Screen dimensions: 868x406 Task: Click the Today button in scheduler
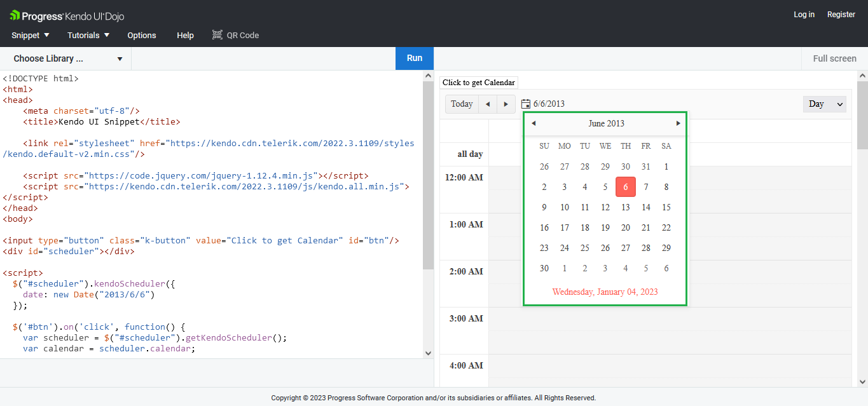pyautogui.click(x=462, y=104)
